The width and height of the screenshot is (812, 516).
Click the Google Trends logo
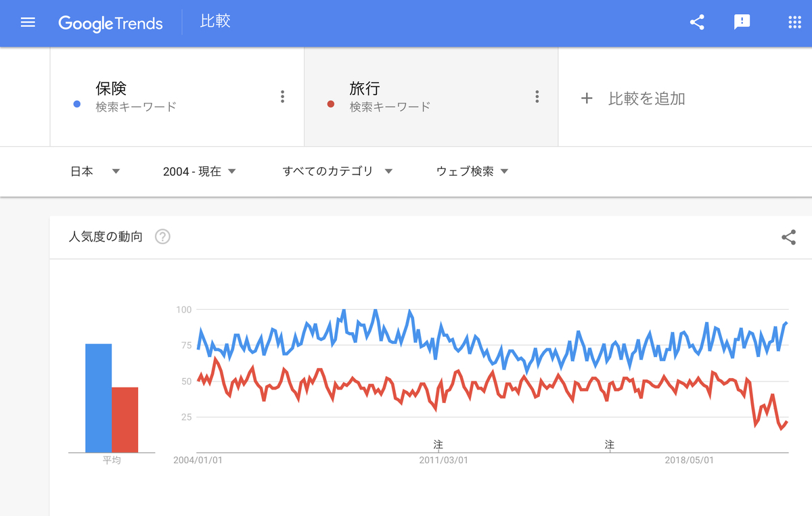click(111, 22)
